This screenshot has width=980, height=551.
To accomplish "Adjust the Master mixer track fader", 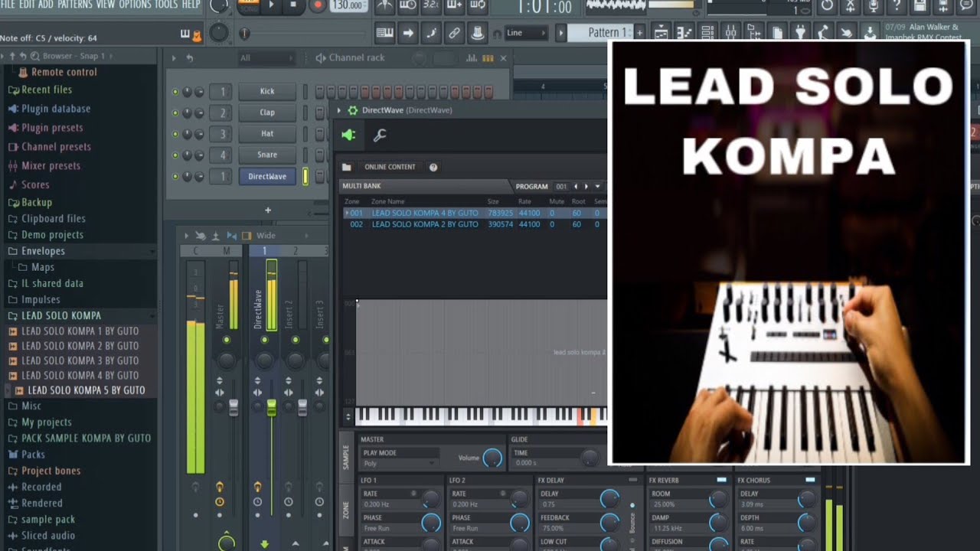I will click(234, 407).
